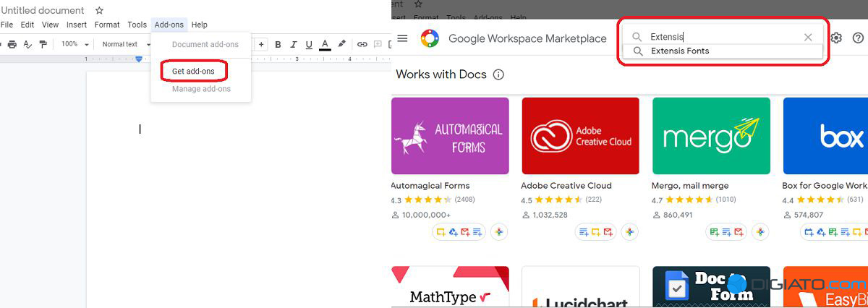Click the highlight color pen icon

click(342, 44)
